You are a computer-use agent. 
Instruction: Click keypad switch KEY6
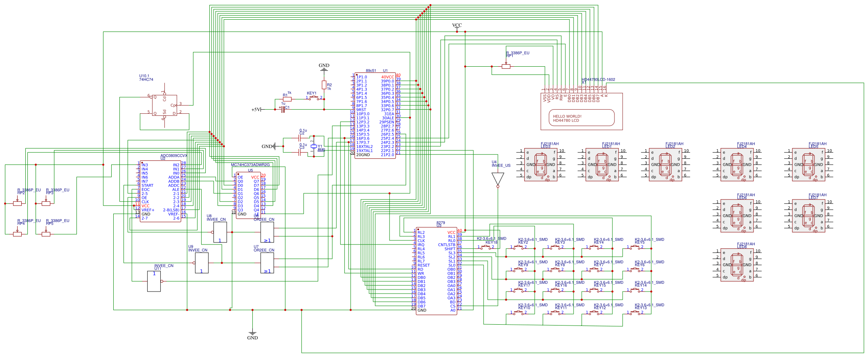pyautogui.click(x=635, y=269)
